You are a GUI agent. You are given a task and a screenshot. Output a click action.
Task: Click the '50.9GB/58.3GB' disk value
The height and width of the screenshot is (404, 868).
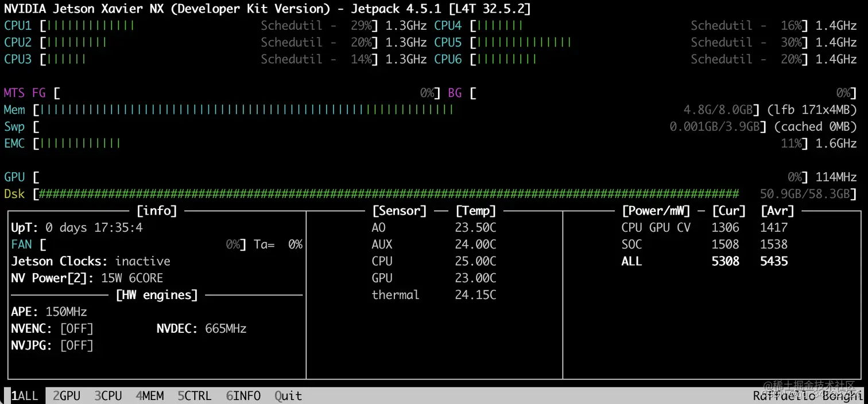point(805,194)
